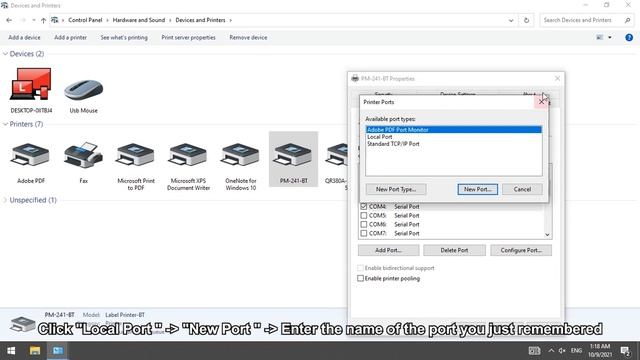Image resolution: width=640 pixels, height=360 pixels.
Task: Click the search magnifier icon
Action: [627, 20]
